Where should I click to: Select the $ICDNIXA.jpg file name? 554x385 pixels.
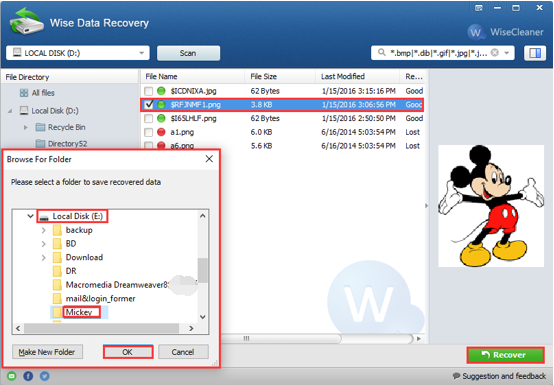click(193, 91)
